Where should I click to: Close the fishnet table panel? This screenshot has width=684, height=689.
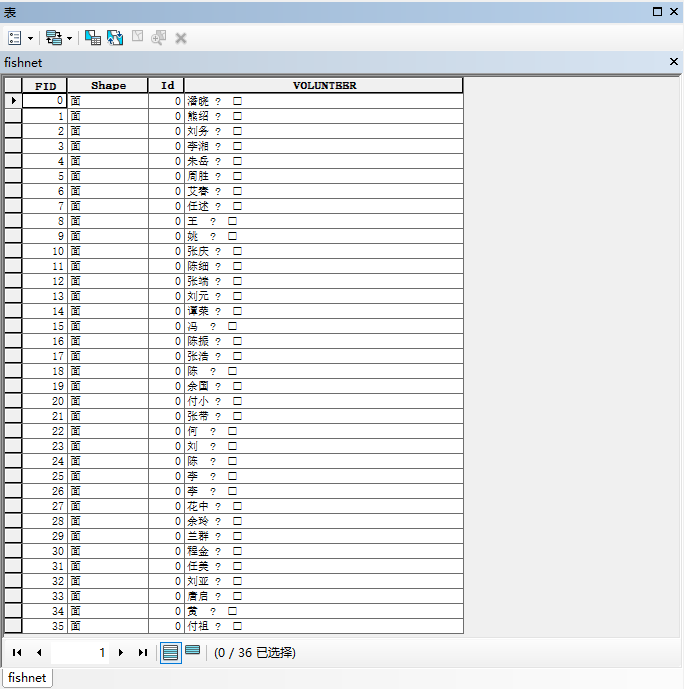coord(673,62)
